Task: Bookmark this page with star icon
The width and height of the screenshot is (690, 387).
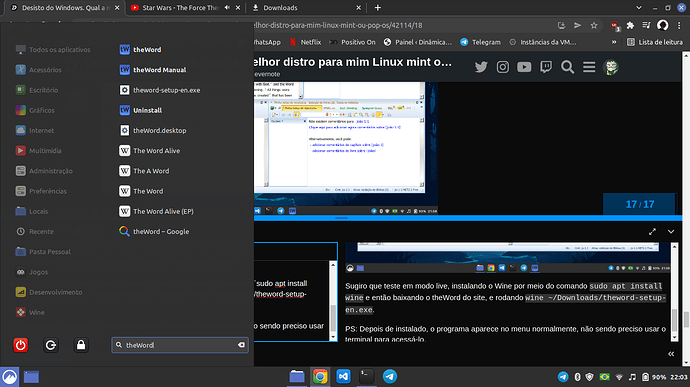Action: 594,26
